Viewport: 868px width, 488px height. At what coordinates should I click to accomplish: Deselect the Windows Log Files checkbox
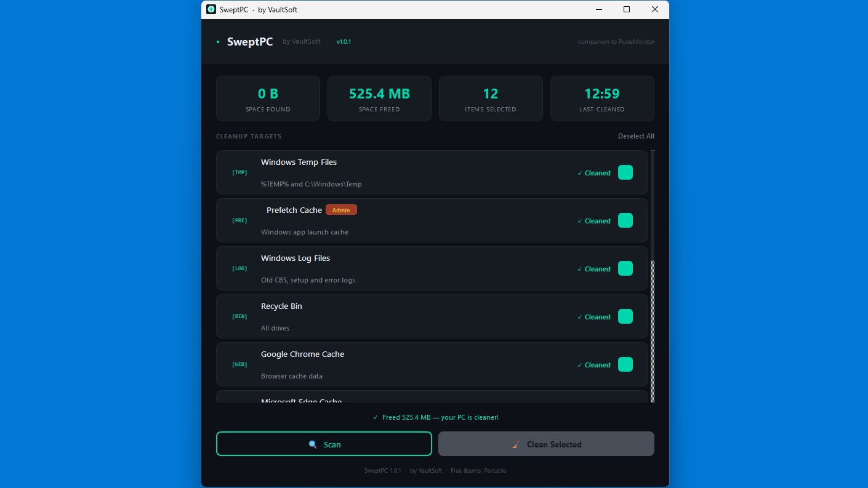pyautogui.click(x=625, y=268)
